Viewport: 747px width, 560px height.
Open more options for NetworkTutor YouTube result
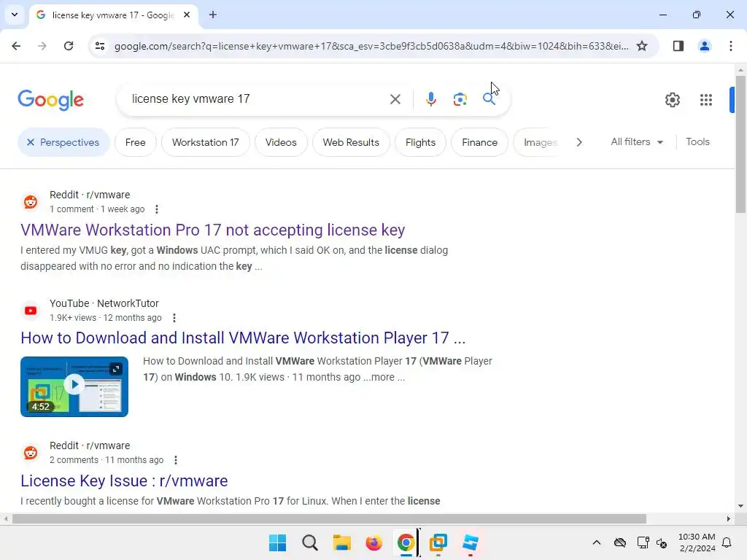click(x=174, y=318)
